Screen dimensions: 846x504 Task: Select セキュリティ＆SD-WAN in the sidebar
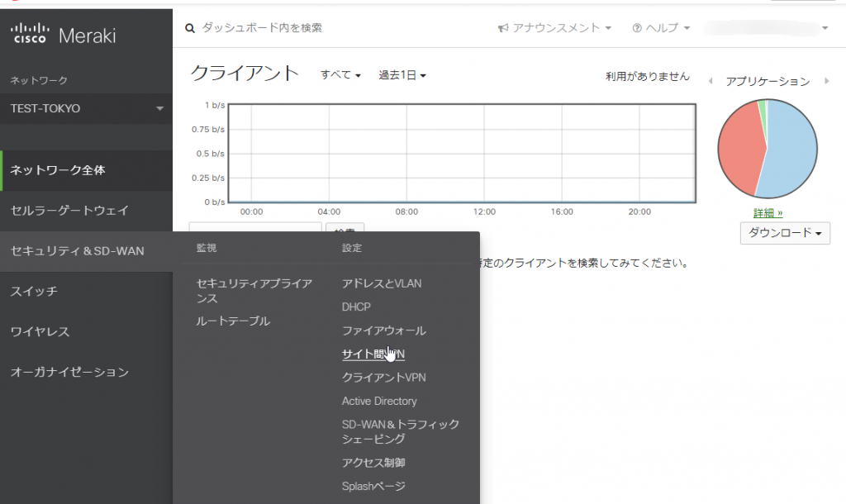pyautogui.click(x=86, y=251)
